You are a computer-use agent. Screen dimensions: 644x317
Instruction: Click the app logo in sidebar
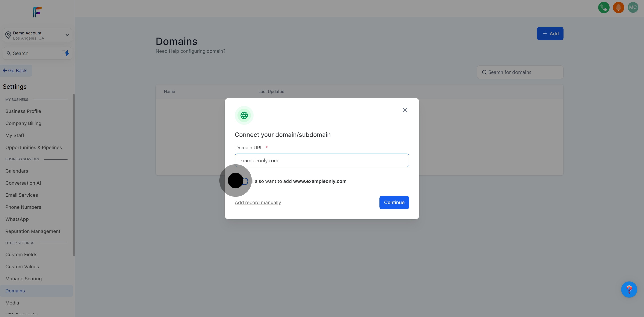37,12
